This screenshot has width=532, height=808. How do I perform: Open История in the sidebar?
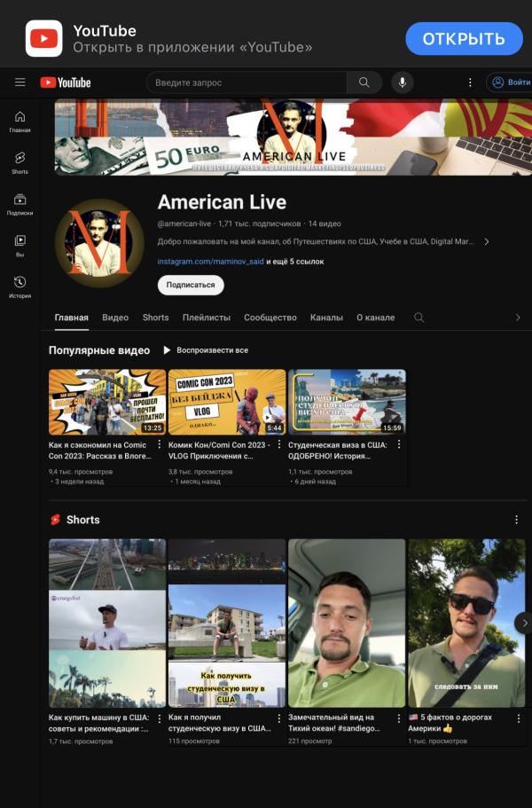click(20, 287)
